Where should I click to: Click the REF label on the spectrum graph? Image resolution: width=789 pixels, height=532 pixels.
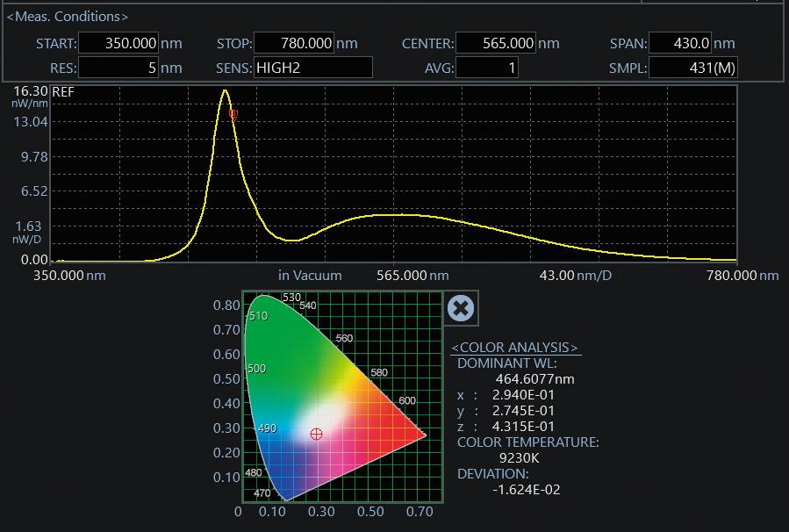tap(63, 92)
